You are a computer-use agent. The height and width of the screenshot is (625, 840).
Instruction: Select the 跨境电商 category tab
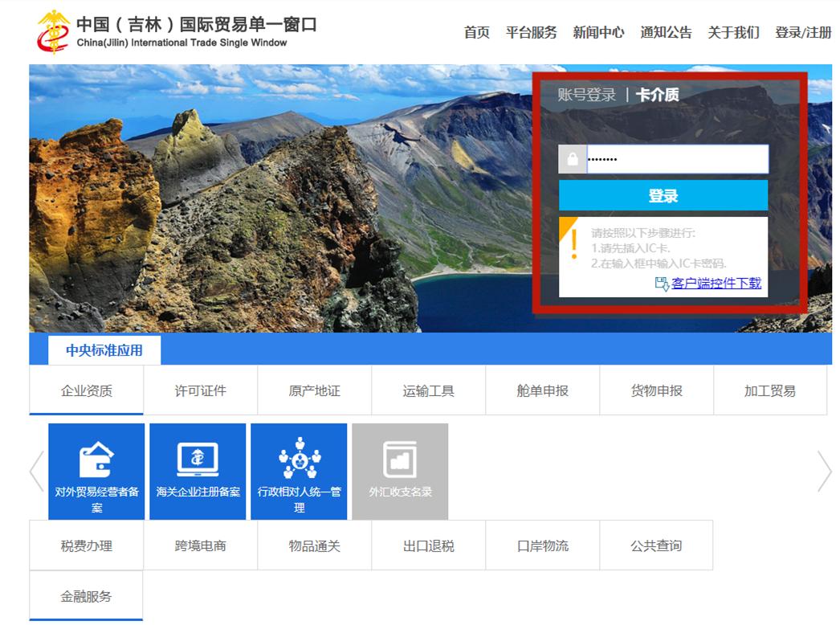(200, 545)
